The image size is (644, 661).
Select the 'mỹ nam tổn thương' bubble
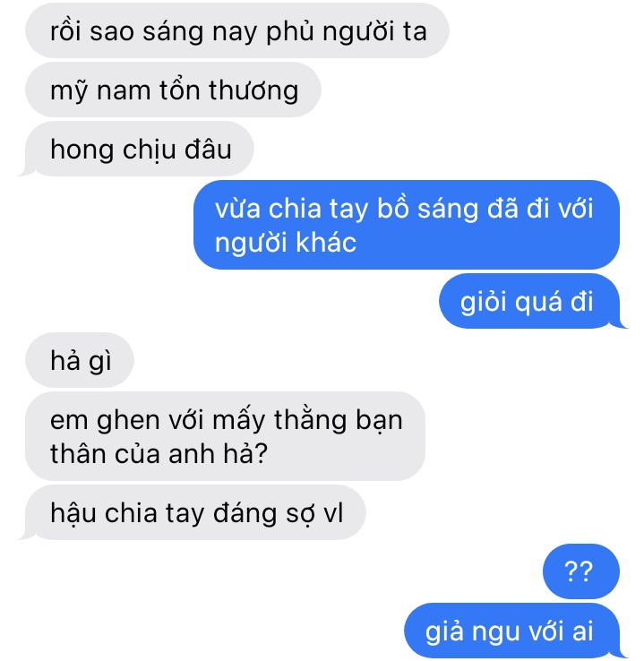[173, 90]
